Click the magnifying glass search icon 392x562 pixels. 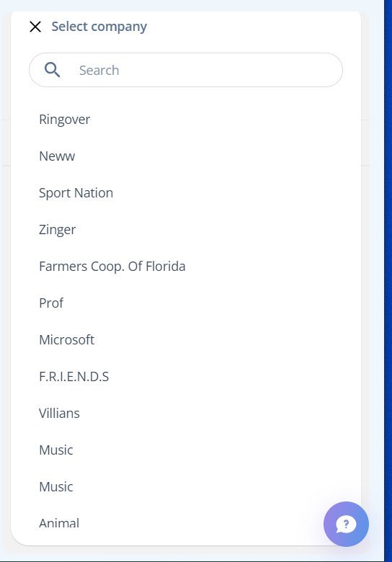52,70
